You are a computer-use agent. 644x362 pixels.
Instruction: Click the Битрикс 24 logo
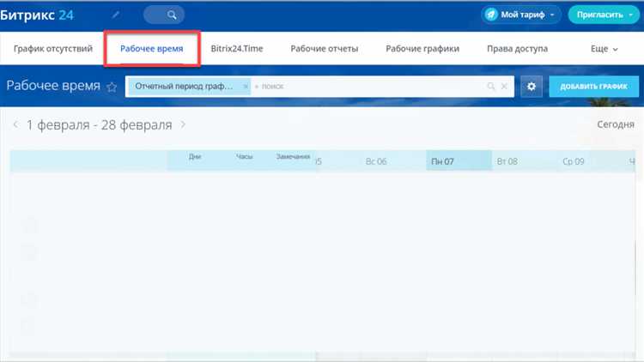pos(37,15)
